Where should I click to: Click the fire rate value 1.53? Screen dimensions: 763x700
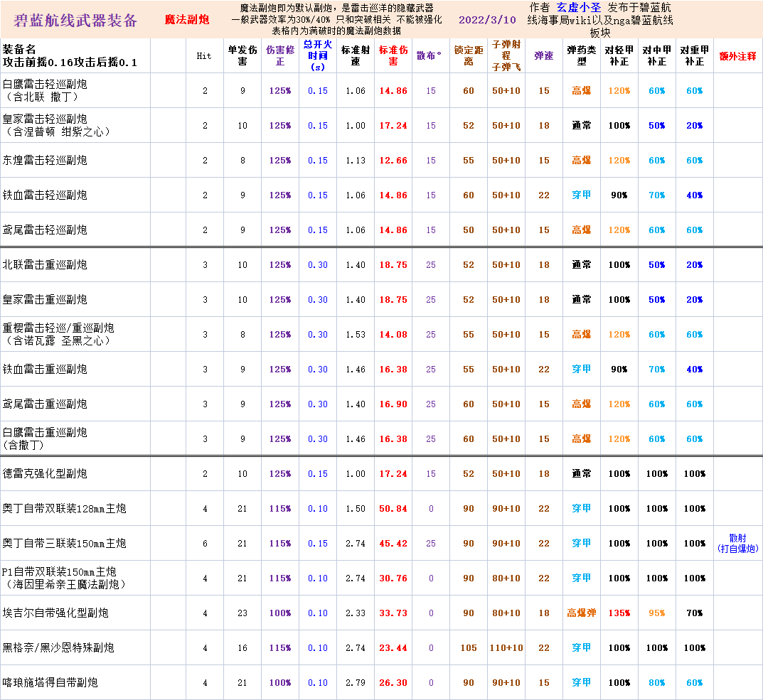[356, 335]
